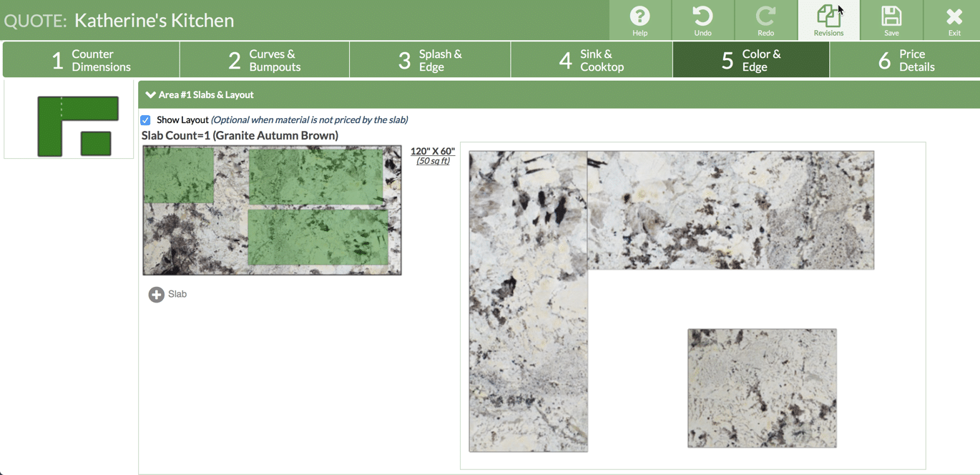
Task: Add a new slab with the plus icon
Action: tap(156, 294)
